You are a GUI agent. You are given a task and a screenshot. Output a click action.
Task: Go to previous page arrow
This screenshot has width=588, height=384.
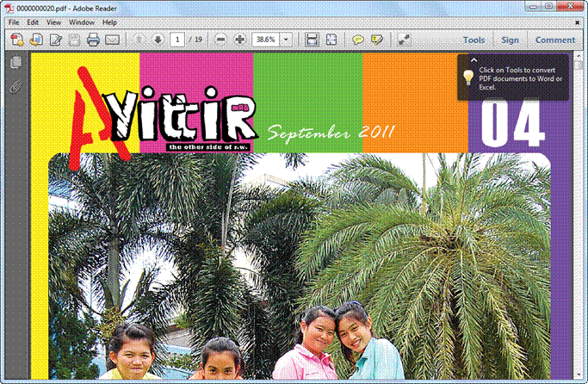(139, 40)
